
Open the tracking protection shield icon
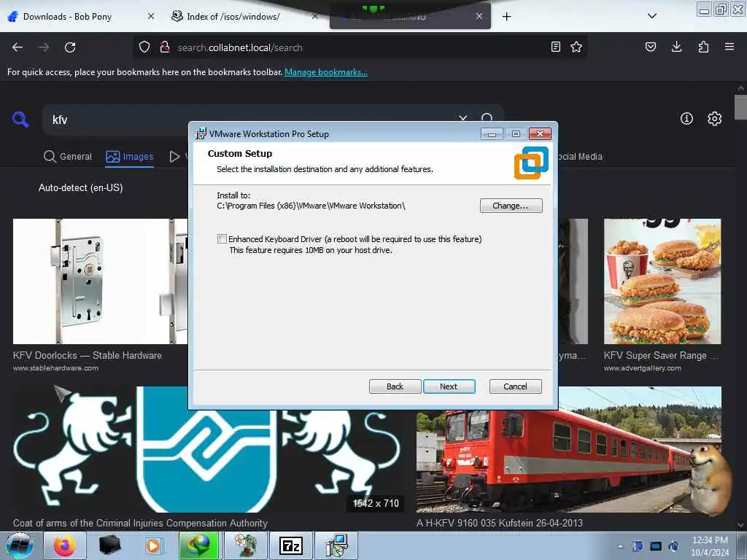pos(144,47)
